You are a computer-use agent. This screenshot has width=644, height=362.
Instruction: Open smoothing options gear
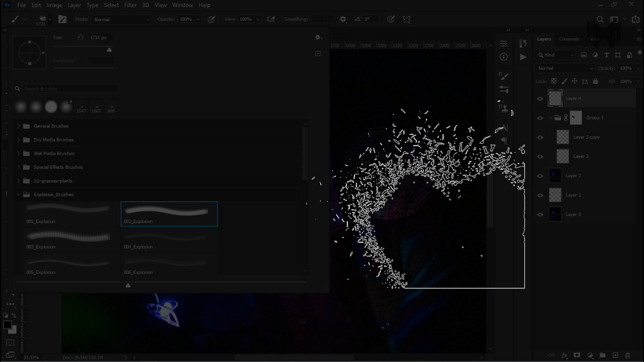pos(343,19)
